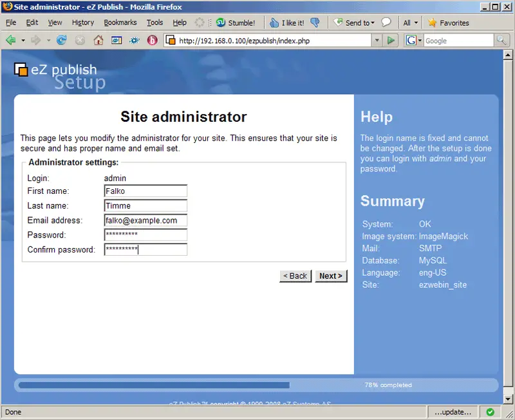Expand the address bar URL dropdown

pos(377,41)
